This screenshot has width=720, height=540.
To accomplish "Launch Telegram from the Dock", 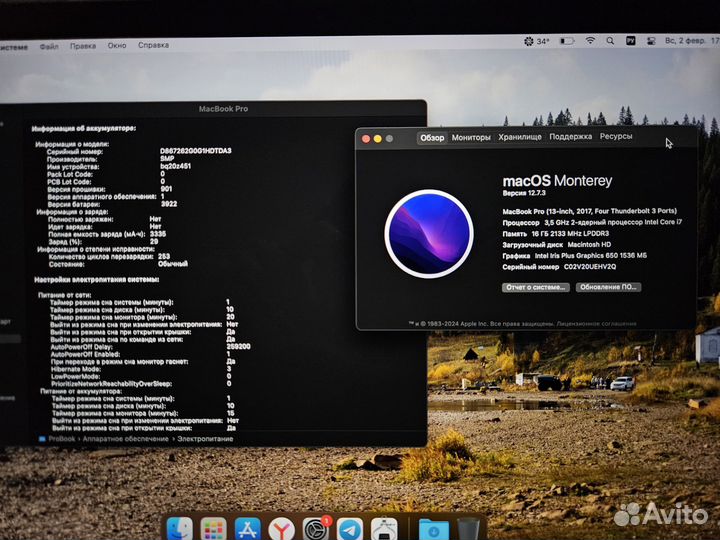I will [350, 529].
